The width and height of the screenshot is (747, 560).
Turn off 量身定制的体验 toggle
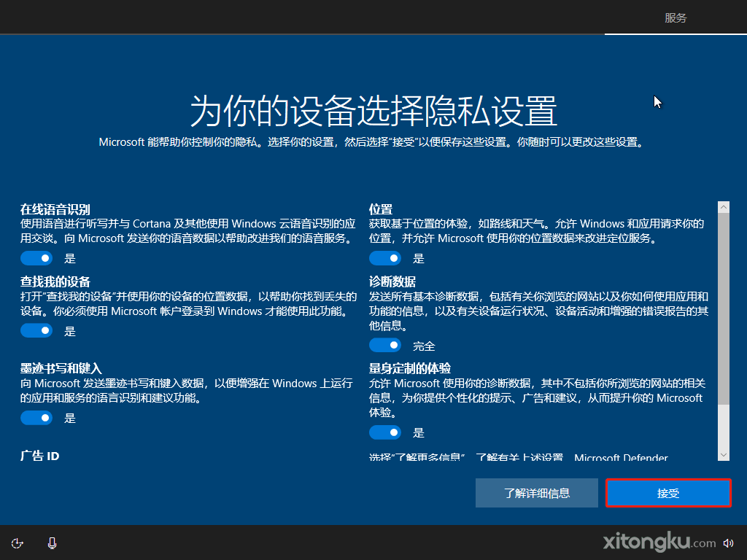coord(385,432)
